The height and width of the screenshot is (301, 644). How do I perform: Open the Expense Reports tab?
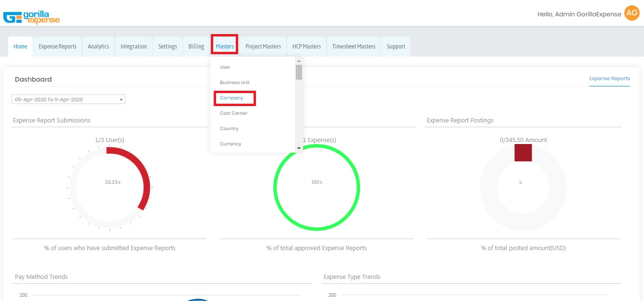coord(58,47)
